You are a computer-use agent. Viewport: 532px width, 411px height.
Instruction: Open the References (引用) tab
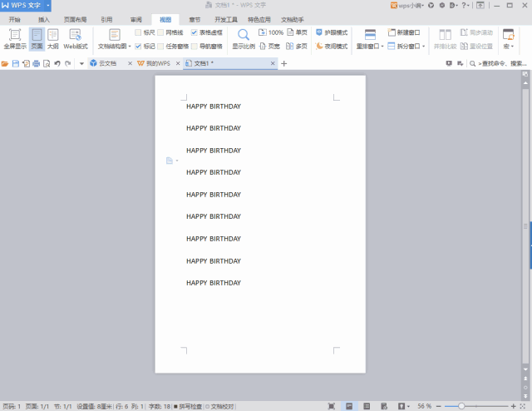(x=106, y=20)
